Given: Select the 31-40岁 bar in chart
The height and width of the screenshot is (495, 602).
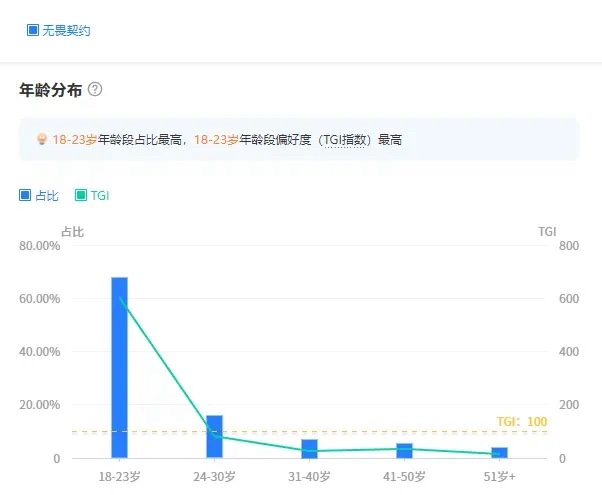Looking at the screenshot, I should (x=309, y=449).
